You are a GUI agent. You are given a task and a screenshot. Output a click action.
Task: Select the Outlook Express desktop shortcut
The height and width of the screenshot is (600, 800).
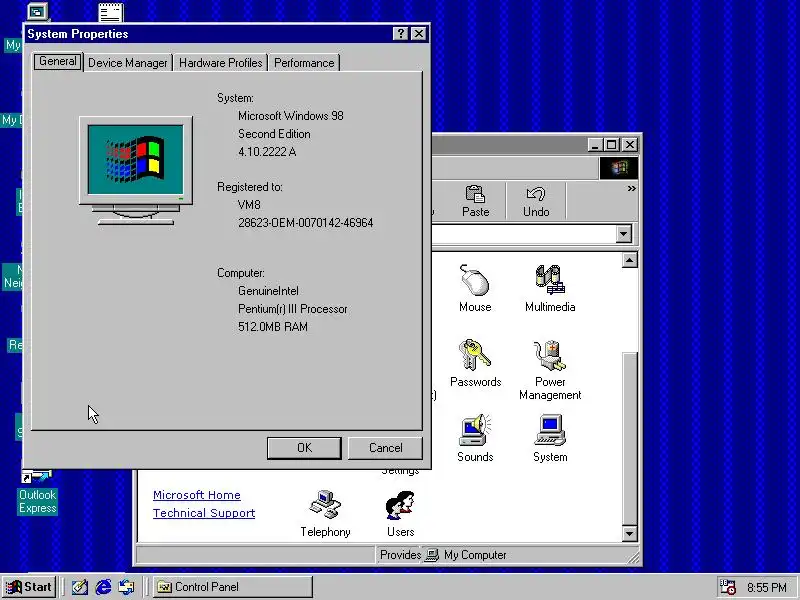[x=37, y=492]
